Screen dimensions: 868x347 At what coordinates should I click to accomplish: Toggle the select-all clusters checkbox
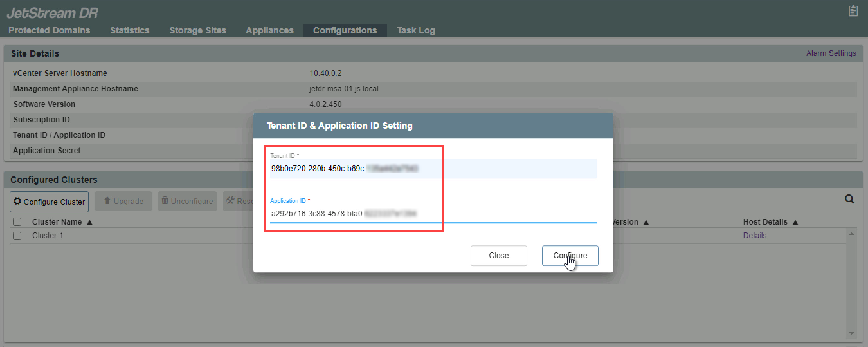coord(17,222)
